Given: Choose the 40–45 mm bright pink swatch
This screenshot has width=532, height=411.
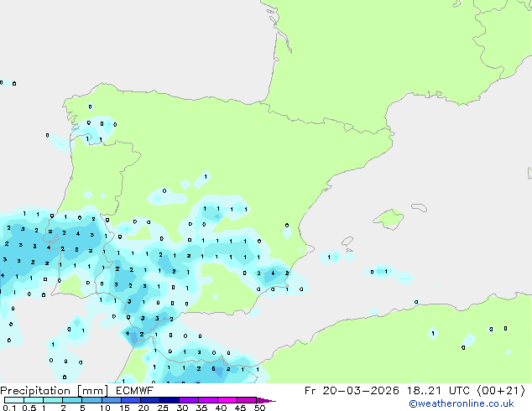Looking at the screenshot, I should click(x=227, y=400).
